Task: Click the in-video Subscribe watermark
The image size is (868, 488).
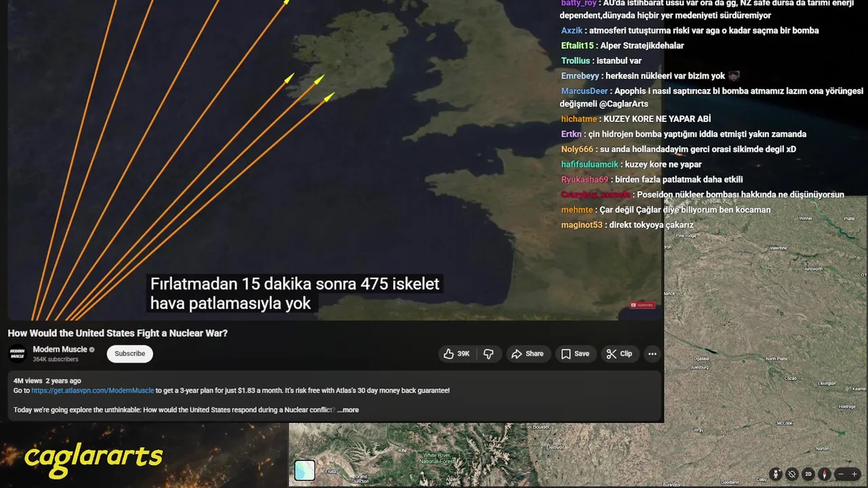Action: 642,305
